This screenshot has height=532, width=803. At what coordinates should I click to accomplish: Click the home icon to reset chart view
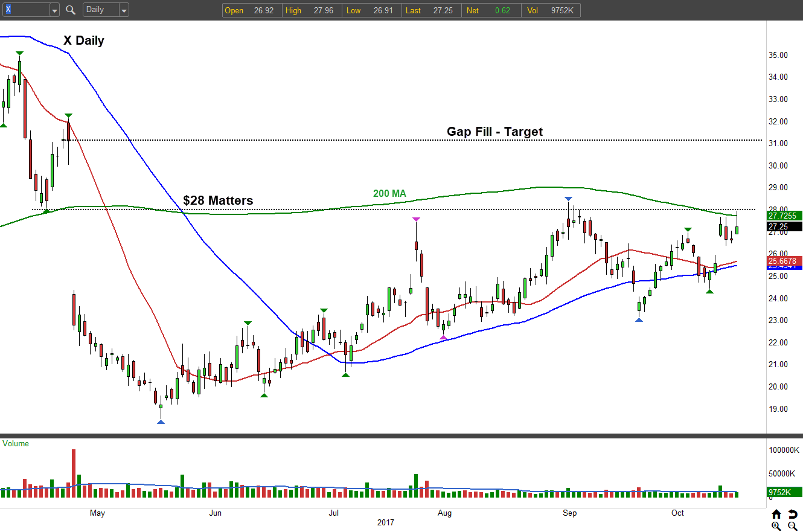coord(776,514)
